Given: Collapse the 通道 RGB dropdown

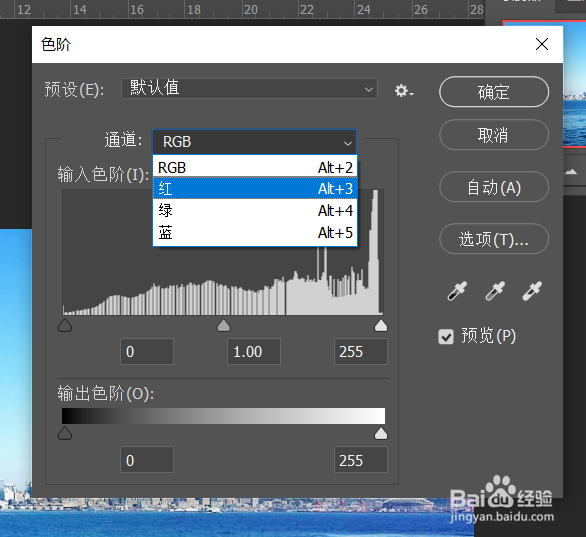Looking at the screenshot, I should click(x=255, y=142).
